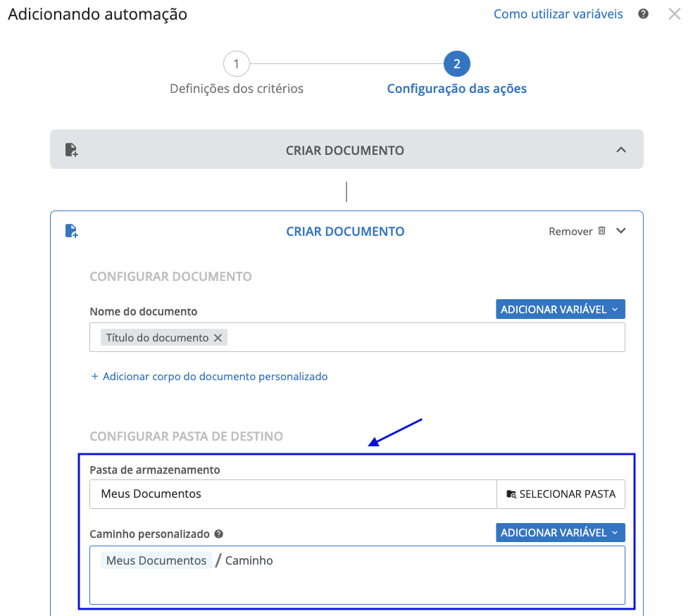Image resolution: width=693 pixels, height=616 pixels.
Task: Click the blue document icon in action card
Action: pos(71,231)
